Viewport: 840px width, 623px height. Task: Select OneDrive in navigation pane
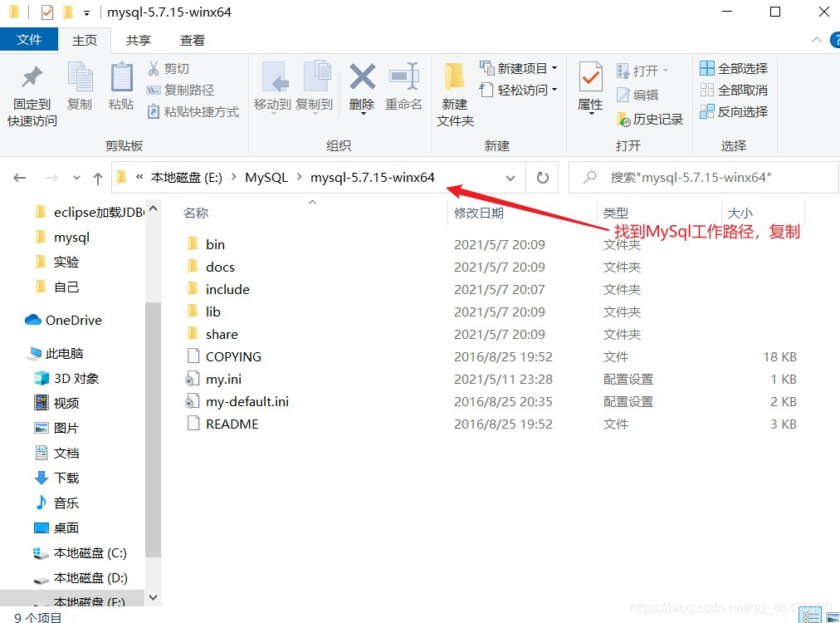pyautogui.click(x=74, y=320)
